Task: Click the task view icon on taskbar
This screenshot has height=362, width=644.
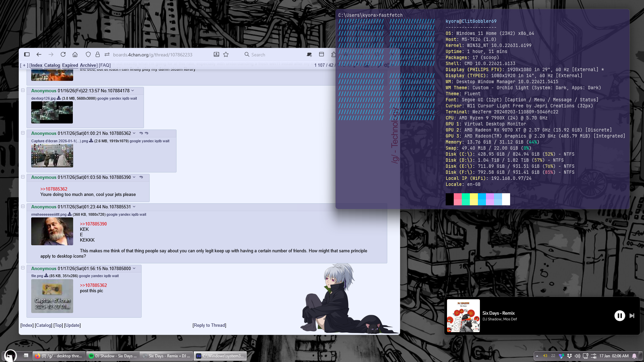Action: pos(26,356)
